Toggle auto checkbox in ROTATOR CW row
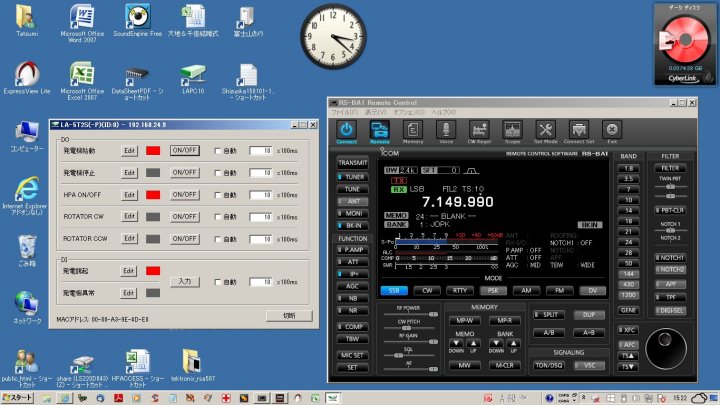The height and width of the screenshot is (405, 720). (218, 218)
